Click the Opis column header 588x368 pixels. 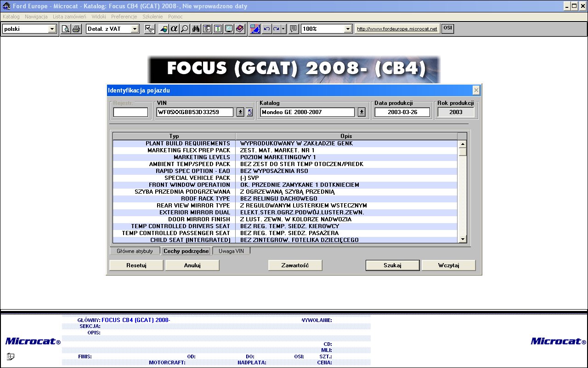coord(346,136)
